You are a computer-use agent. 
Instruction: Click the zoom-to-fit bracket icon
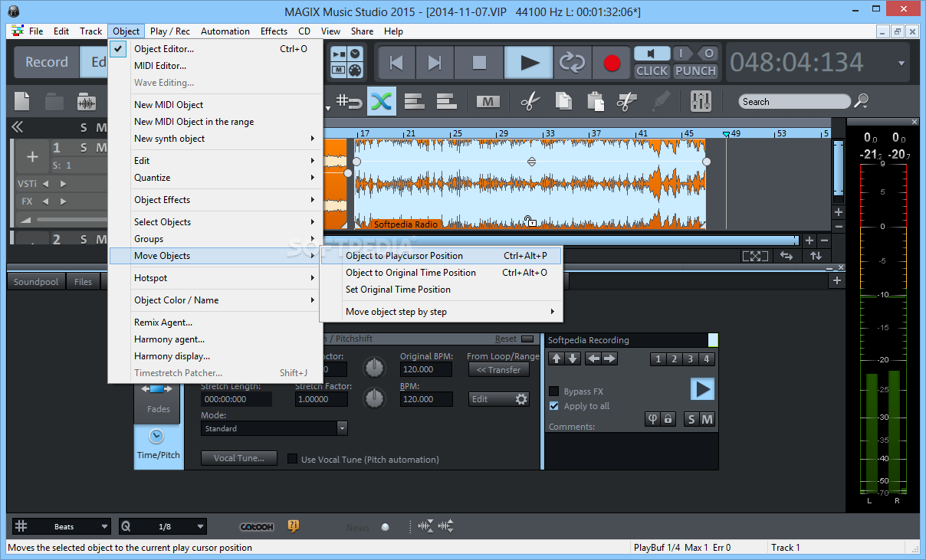tap(755, 256)
